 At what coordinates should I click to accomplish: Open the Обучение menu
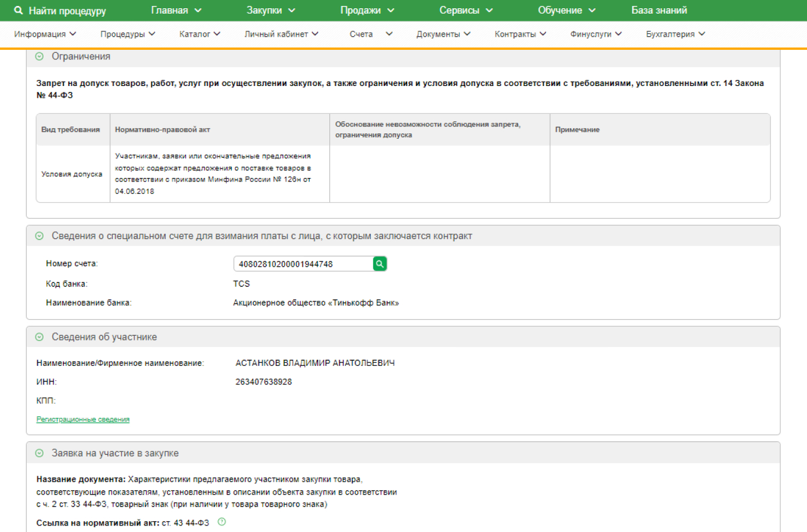coord(566,11)
